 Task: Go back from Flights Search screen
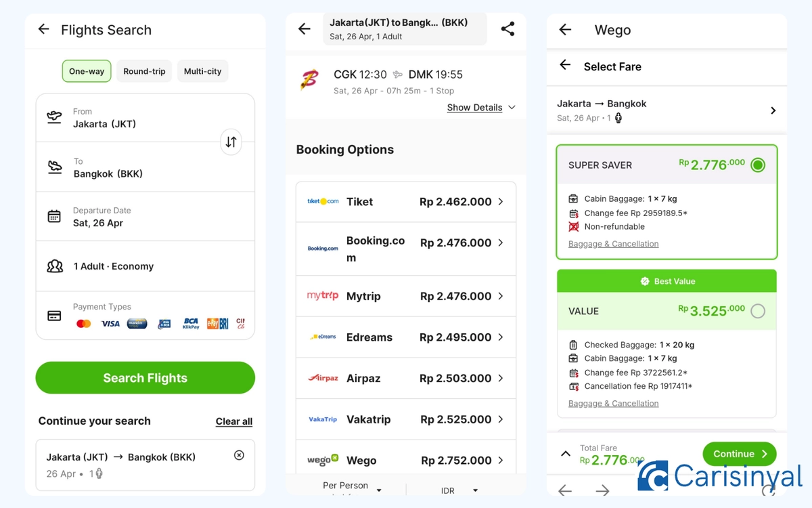point(43,29)
